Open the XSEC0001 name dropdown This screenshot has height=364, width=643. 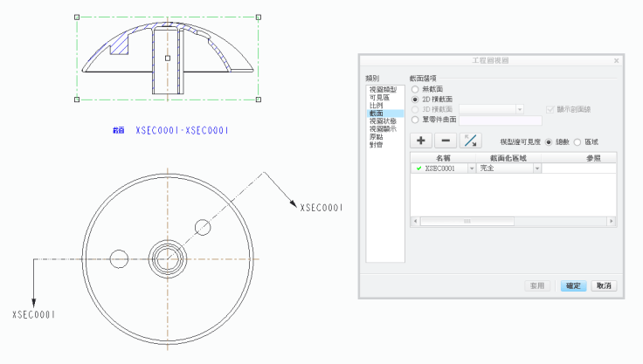473,168
